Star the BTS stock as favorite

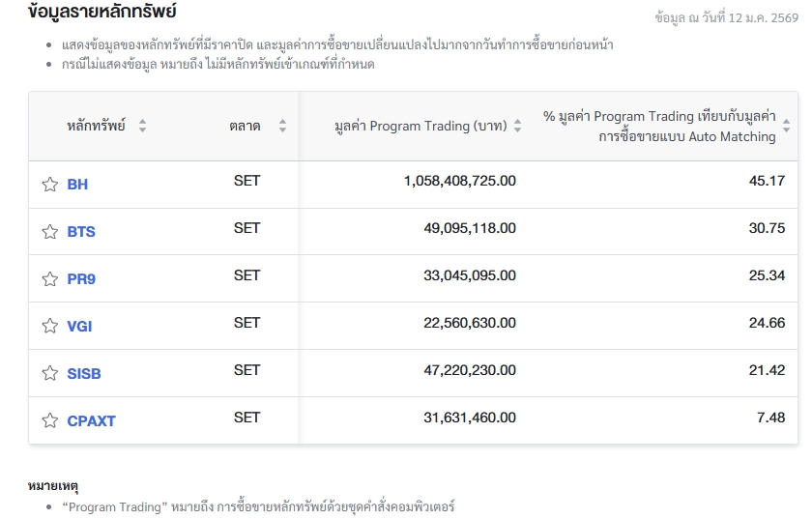click(49, 232)
